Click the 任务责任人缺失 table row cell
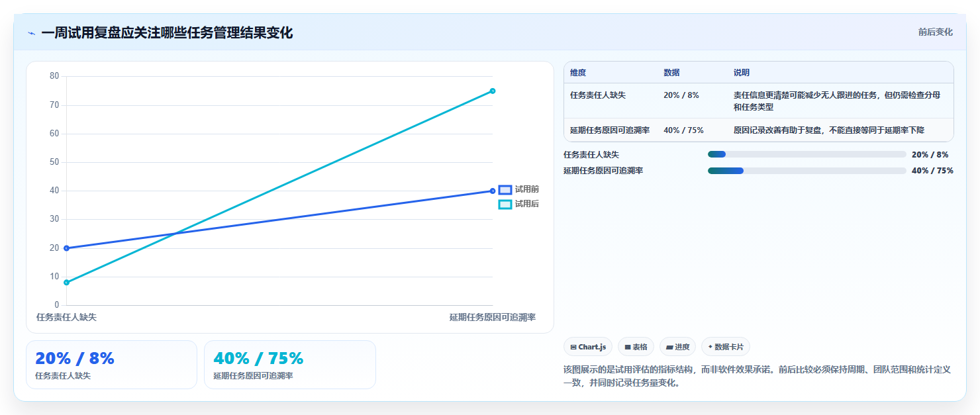 point(598,95)
